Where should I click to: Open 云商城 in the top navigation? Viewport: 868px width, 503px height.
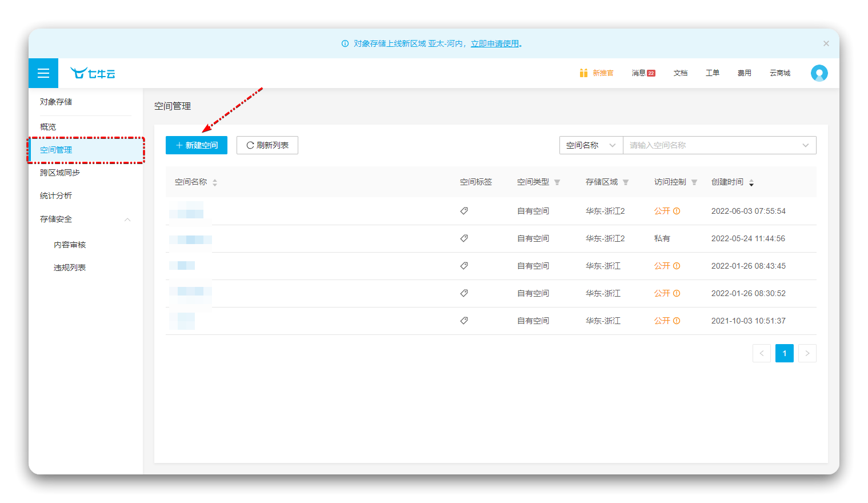(x=780, y=73)
